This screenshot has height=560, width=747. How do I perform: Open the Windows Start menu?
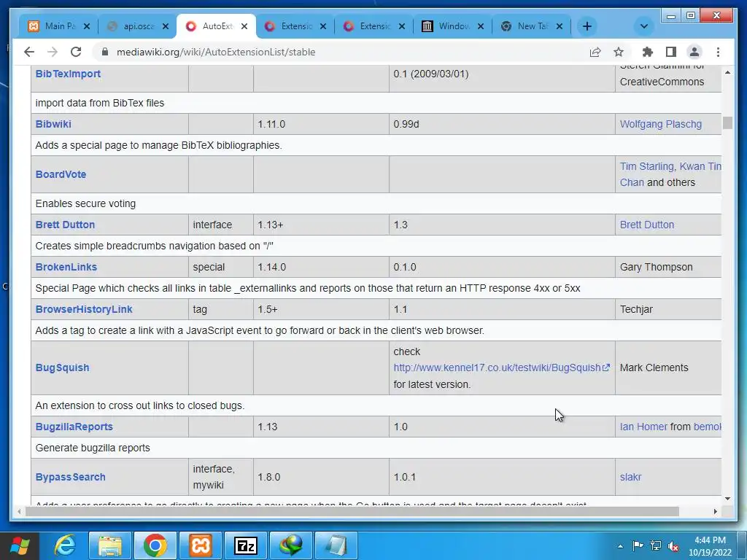[x=20, y=545]
